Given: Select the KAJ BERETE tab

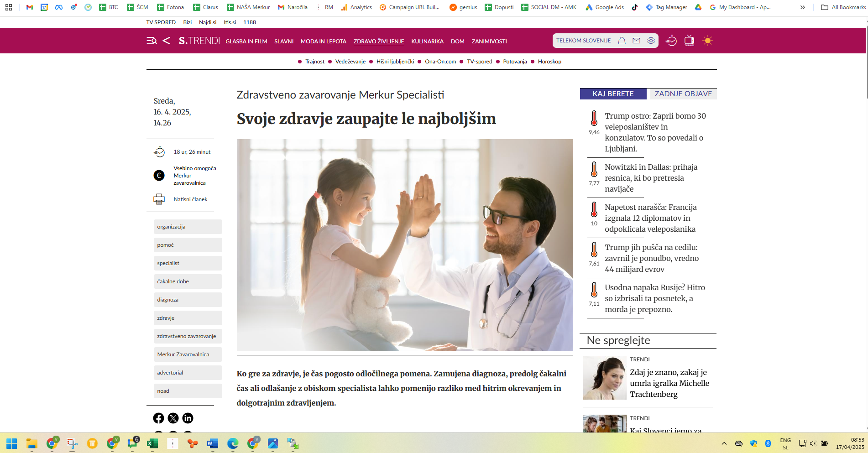Looking at the screenshot, I should [613, 94].
